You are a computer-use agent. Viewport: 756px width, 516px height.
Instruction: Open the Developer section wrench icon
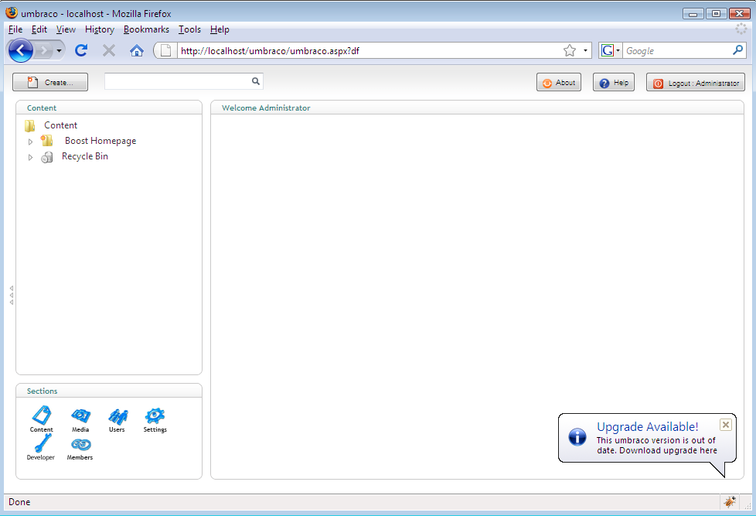click(42, 443)
